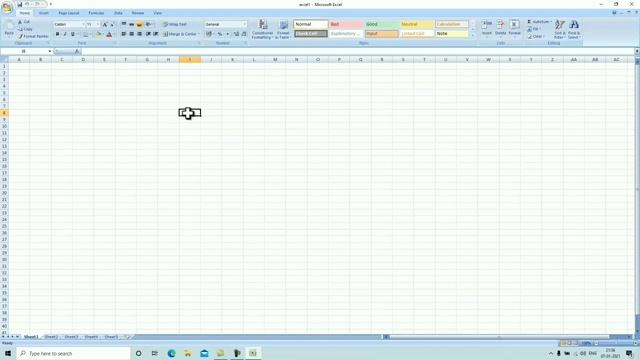Open Format as Table gallery
This screenshot has width=640, height=360.
283,29
